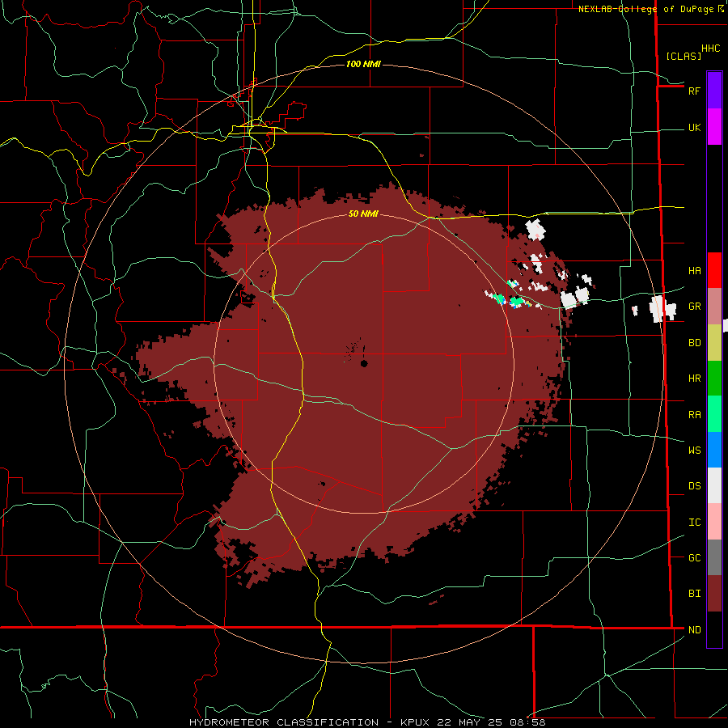Click the 50 NMI range ring label
The height and width of the screenshot is (728, 728).
[363, 214]
